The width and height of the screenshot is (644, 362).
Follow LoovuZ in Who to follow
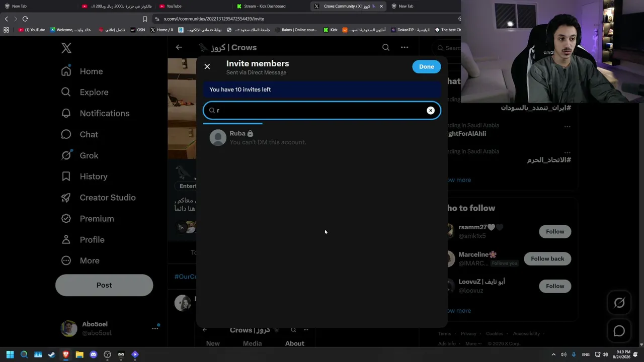point(555,286)
